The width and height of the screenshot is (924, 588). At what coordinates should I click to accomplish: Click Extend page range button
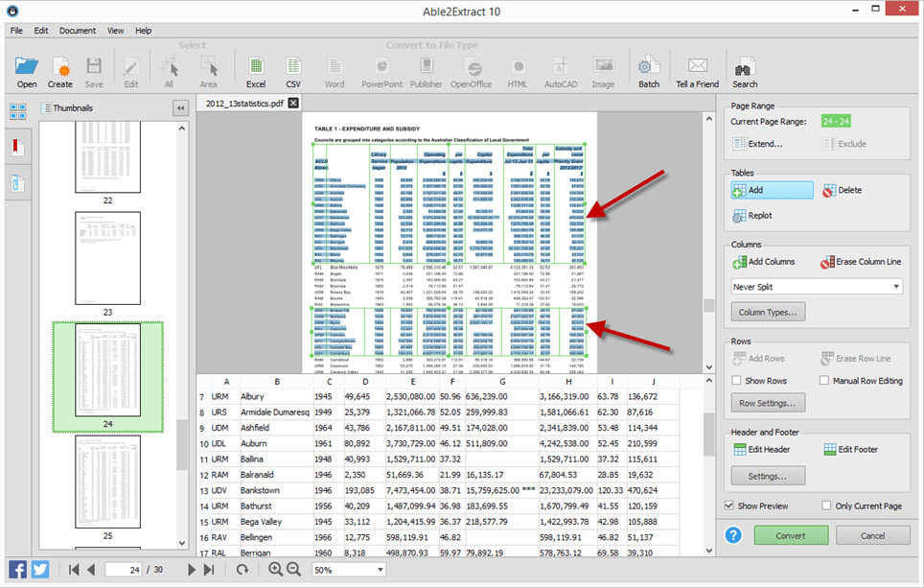tap(757, 144)
